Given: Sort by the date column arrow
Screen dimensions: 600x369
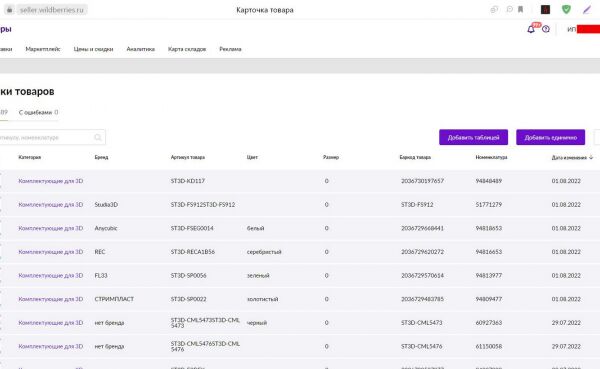Looking at the screenshot, I should (591, 157).
